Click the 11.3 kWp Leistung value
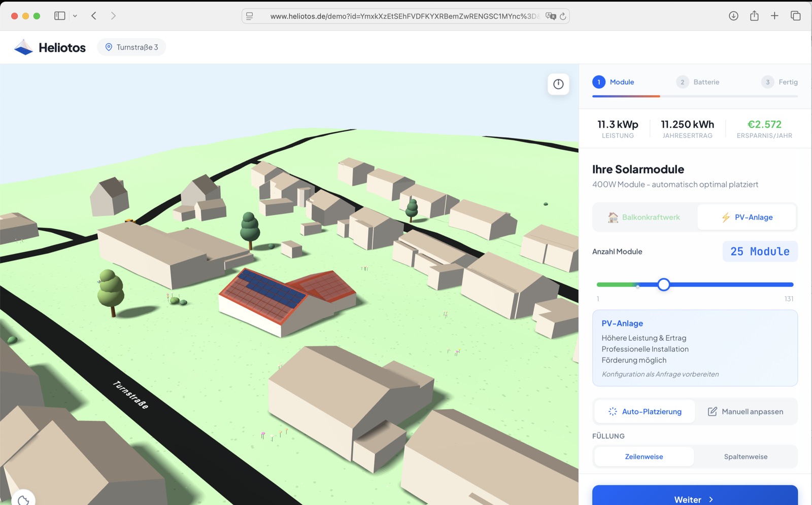 tap(618, 124)
